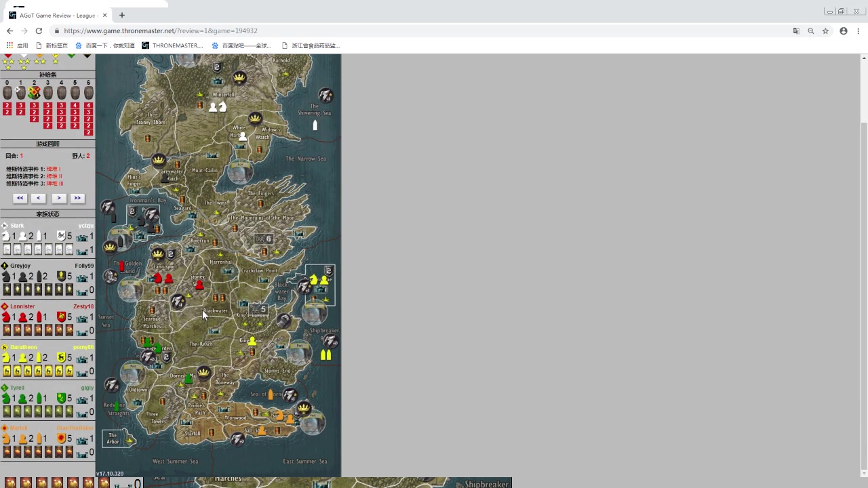Click the orange Martell ship in Sea of Dorne

(x=271, y=394)
